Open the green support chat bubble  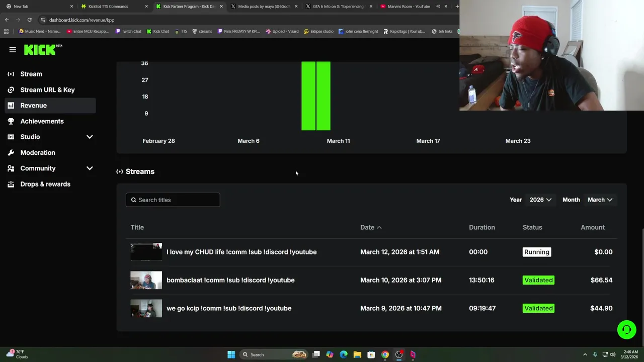[627, 330]
